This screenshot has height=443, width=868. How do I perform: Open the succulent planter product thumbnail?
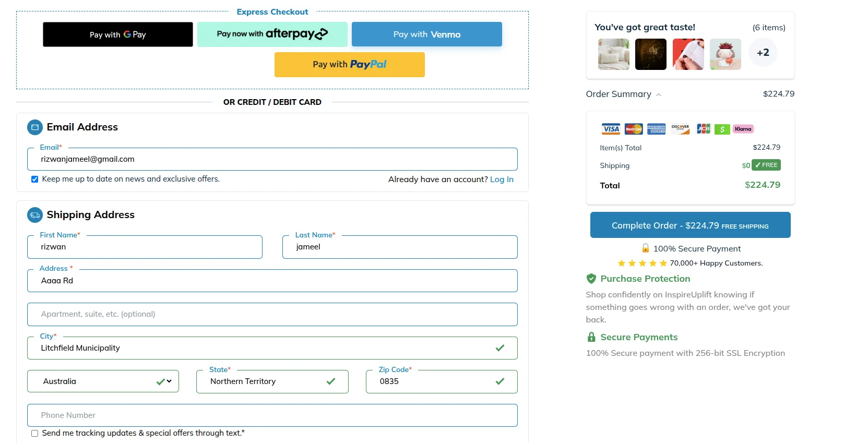(x=726, y=54)
